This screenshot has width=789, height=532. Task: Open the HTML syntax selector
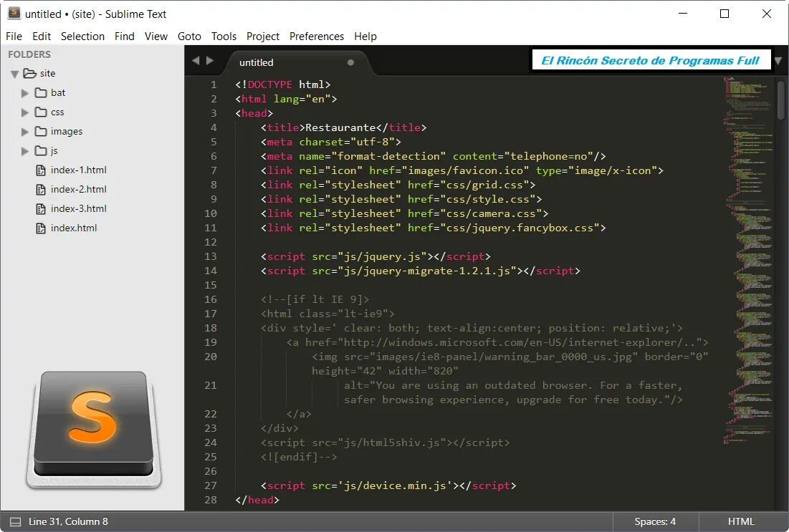[x=741, y=521]
